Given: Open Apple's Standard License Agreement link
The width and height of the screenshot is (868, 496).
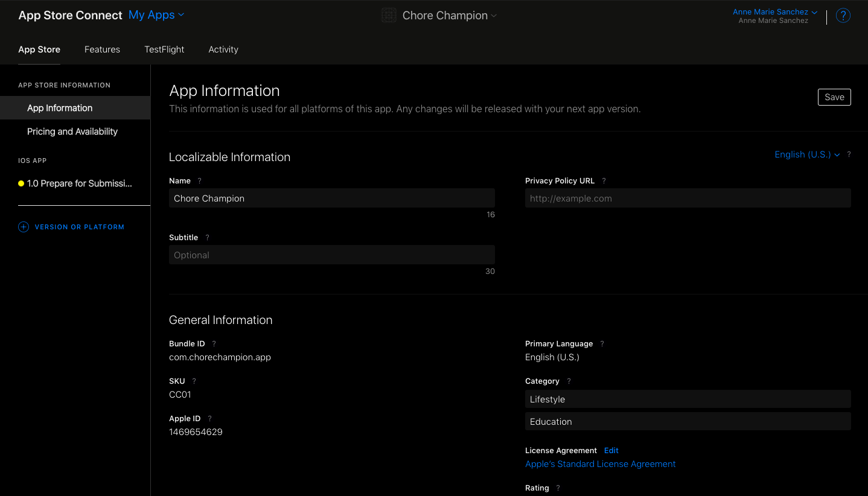Looking at the screenshot, I should (600, 464).
